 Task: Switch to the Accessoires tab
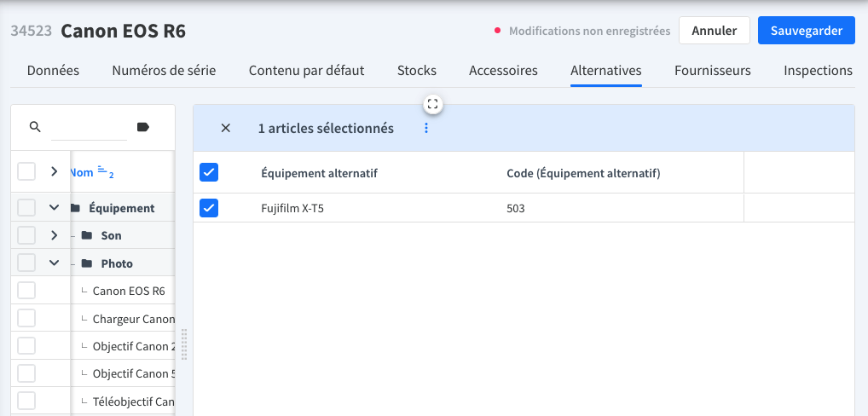(x=503, y=71)
